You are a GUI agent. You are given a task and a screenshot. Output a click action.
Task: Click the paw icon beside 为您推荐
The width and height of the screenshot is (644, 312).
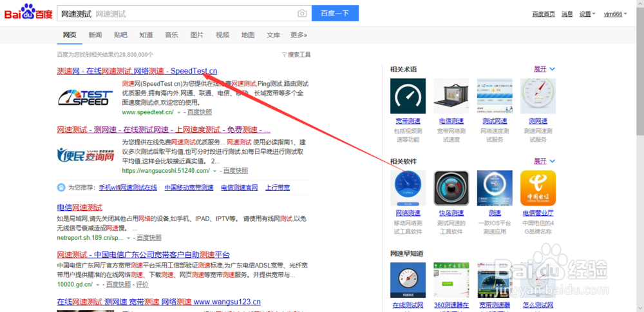point(61,188)
